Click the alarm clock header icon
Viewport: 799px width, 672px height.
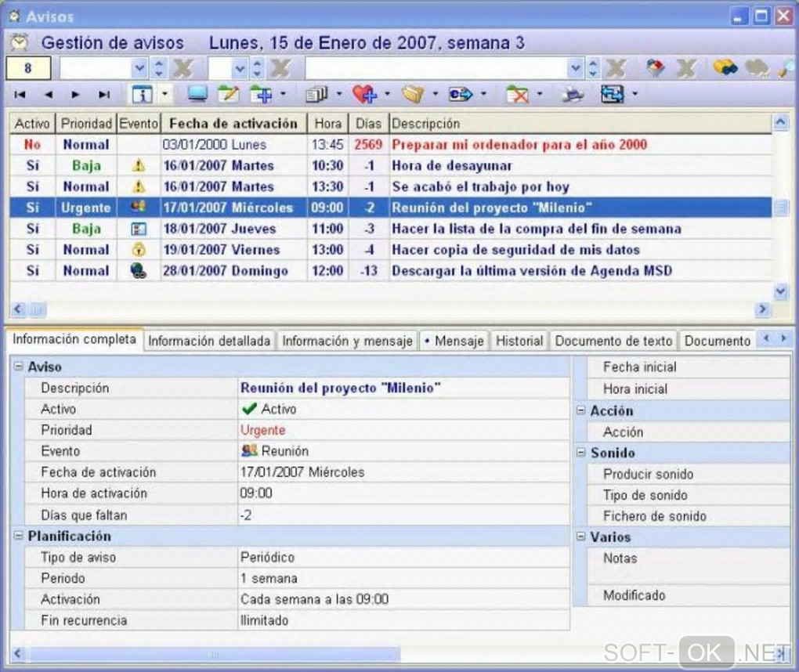[20, 42]
